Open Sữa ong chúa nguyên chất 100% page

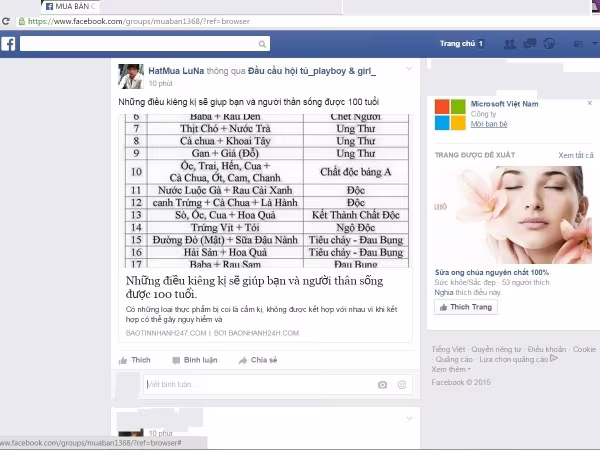tap(492, 272)
